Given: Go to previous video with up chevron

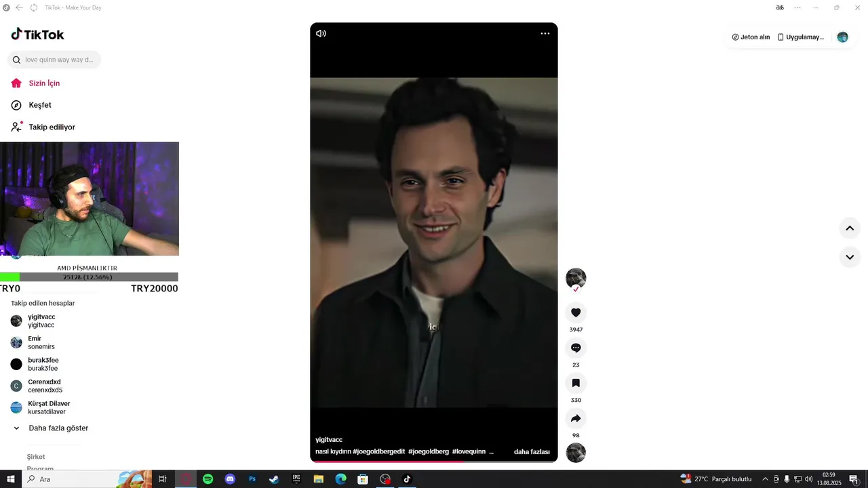Looking at the screenshot, I should [x=850, y=228].
